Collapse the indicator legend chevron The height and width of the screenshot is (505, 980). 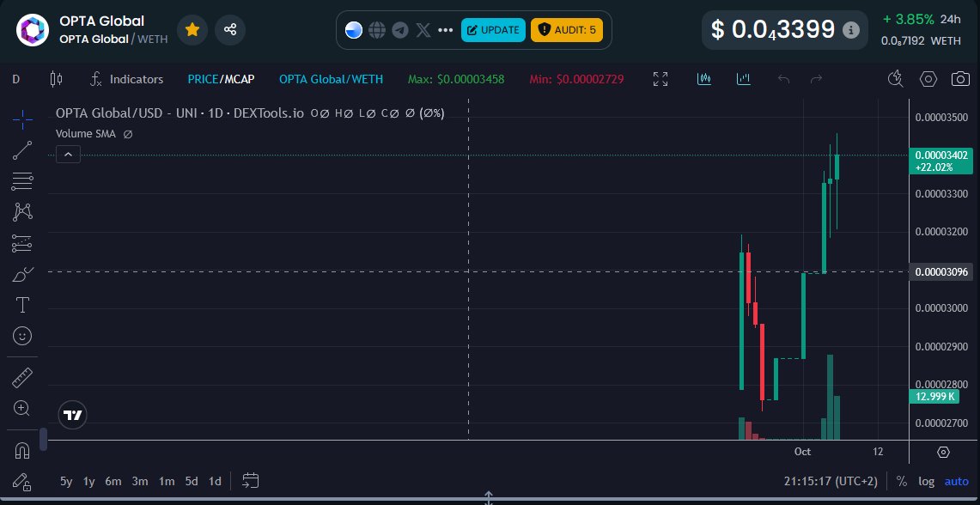pyautogui.click(x=68, y=154)
